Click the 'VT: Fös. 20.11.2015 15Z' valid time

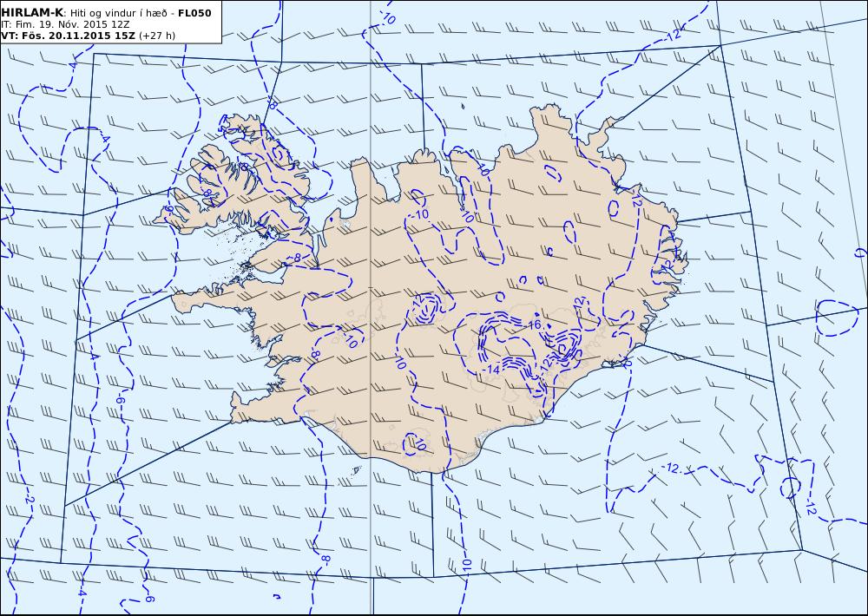tap(68, 36)
